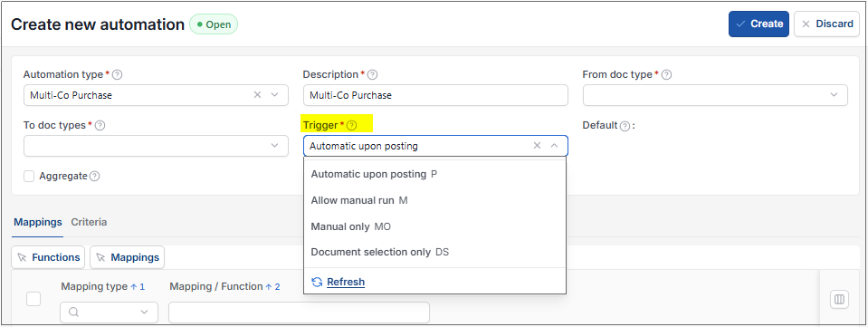Screen dimensions: 868x327
Task: Tick the select-all checkbox in grid header
Action: 33,299
